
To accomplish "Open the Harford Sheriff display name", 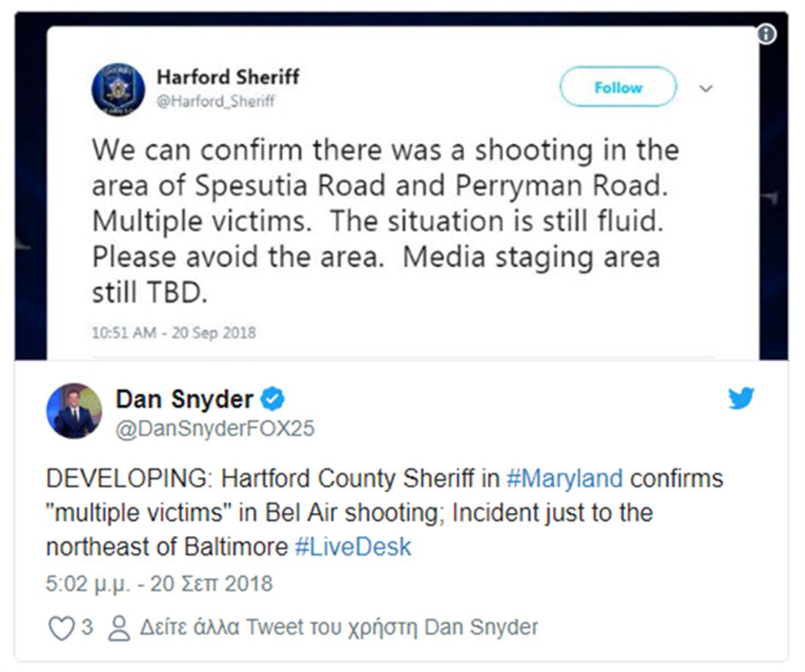I will click(x=228, y=77).
